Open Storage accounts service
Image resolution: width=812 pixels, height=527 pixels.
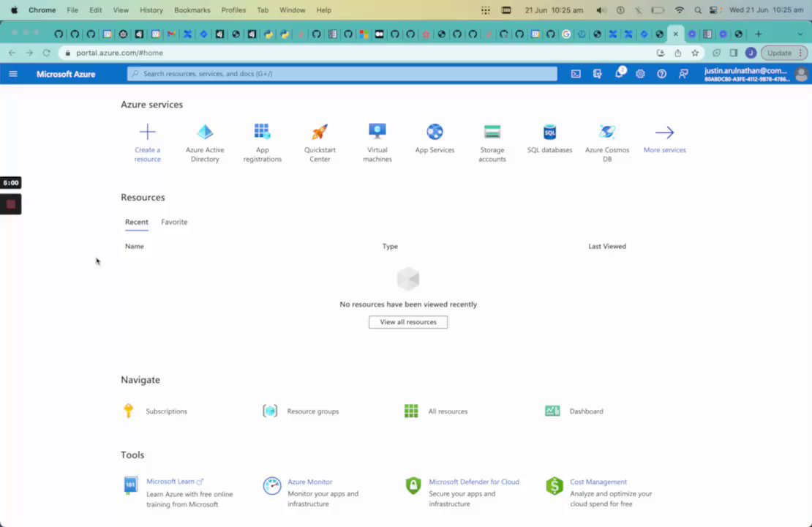click(492, 132)
